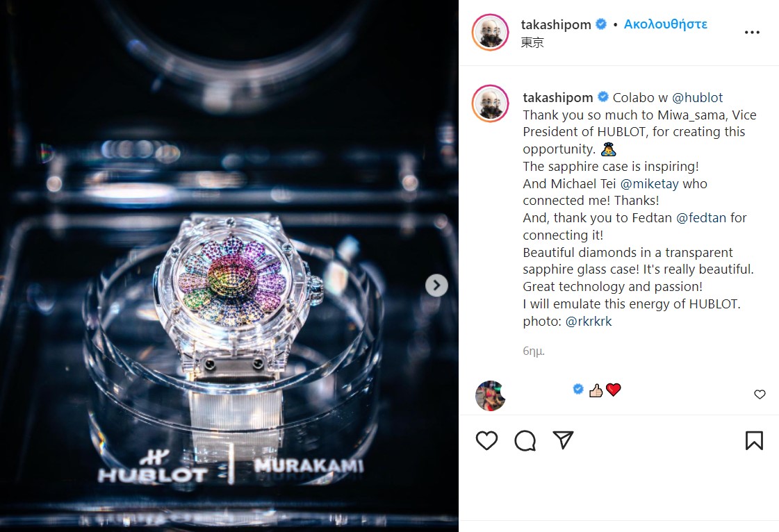The image size is (779, 532).
Task: Open the @miketay mention link
Action: coord(649,184)
